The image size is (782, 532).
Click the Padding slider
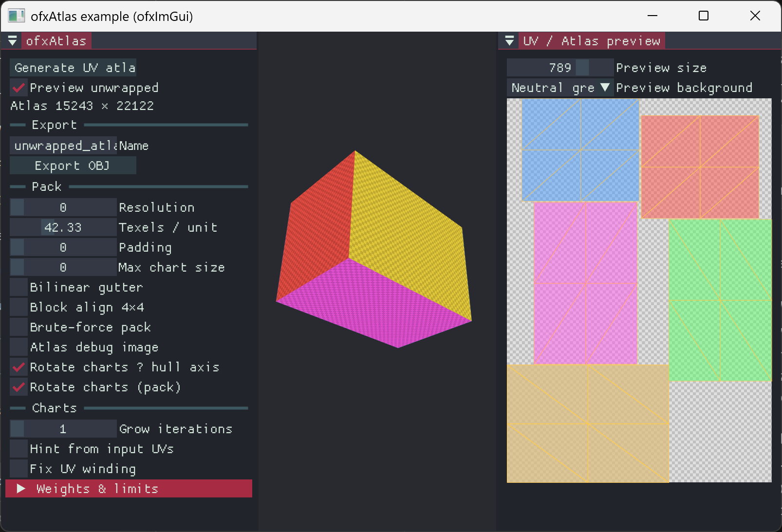tap(63, 247)
